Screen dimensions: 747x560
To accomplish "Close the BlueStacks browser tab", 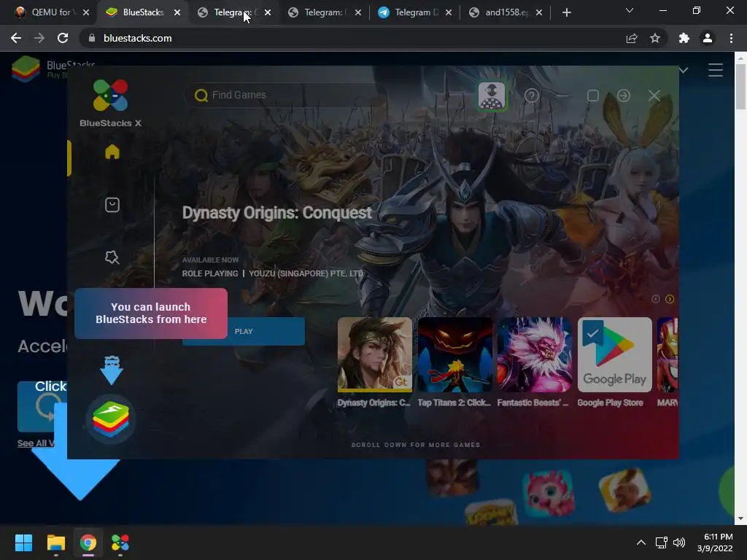I will click(177, 13).
